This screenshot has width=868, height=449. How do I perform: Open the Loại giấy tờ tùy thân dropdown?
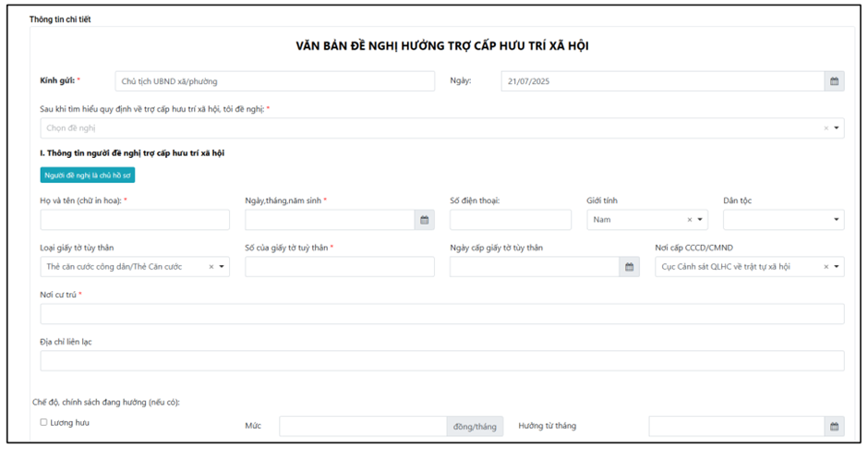tap(222, 267)
